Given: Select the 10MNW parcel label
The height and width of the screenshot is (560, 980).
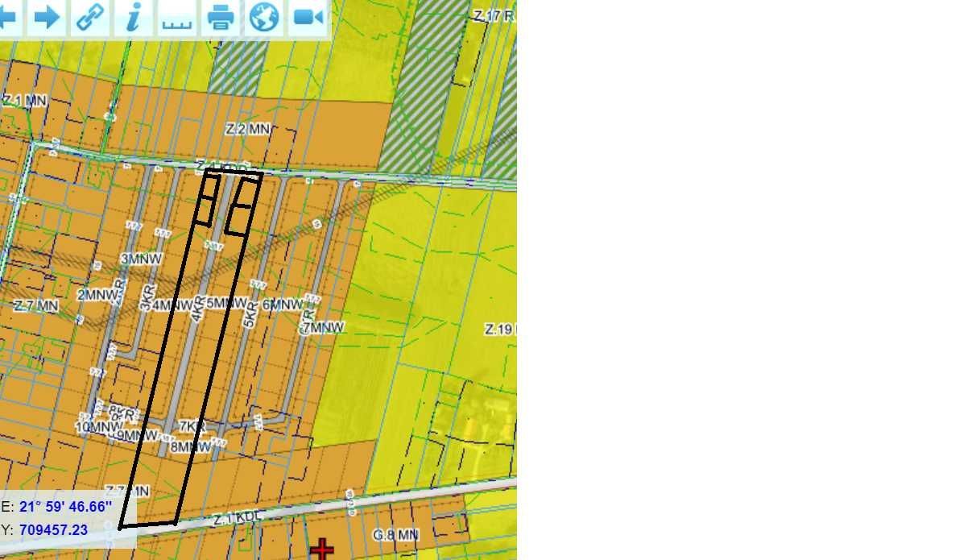Looking at the screenshot, I should coord(100,427).
